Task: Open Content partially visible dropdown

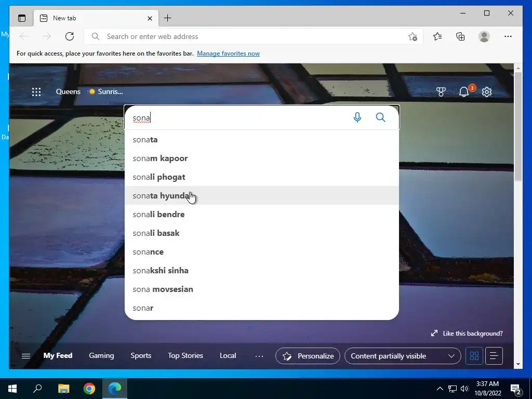Action: click(403, 356)
